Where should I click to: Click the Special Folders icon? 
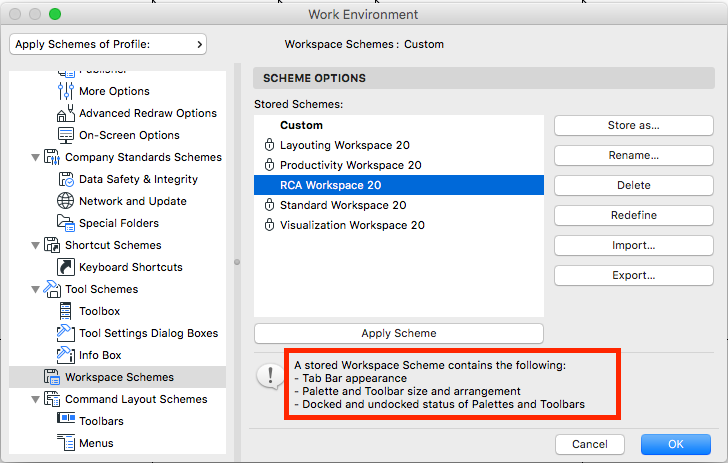point(66,224)
